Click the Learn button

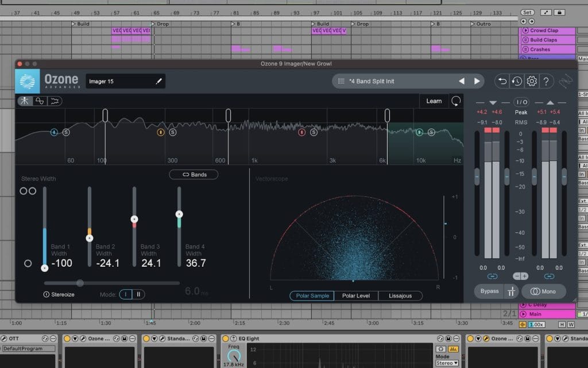pos(434,101)
